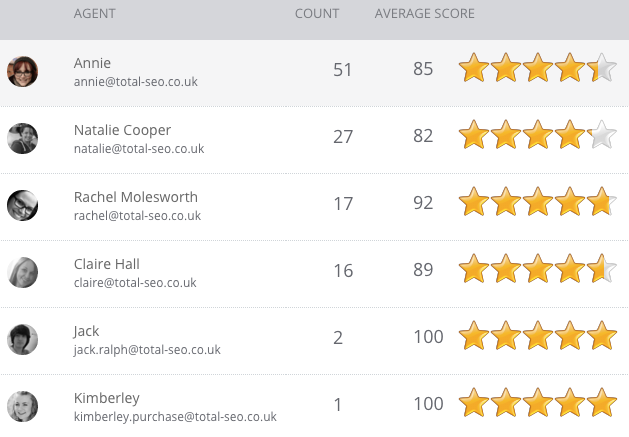Screen dimensions: 629x437
Task: Click Annie's profile avatar
Action: tap(22, 71)
